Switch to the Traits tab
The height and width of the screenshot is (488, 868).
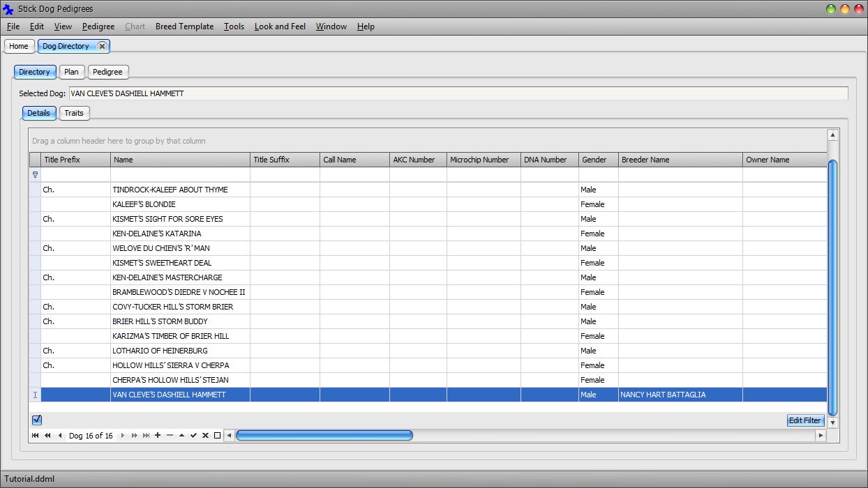74,113
